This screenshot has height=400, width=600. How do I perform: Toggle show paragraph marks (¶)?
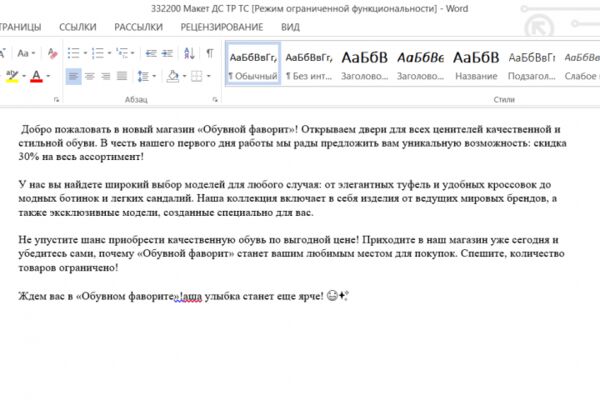point(210,53)
